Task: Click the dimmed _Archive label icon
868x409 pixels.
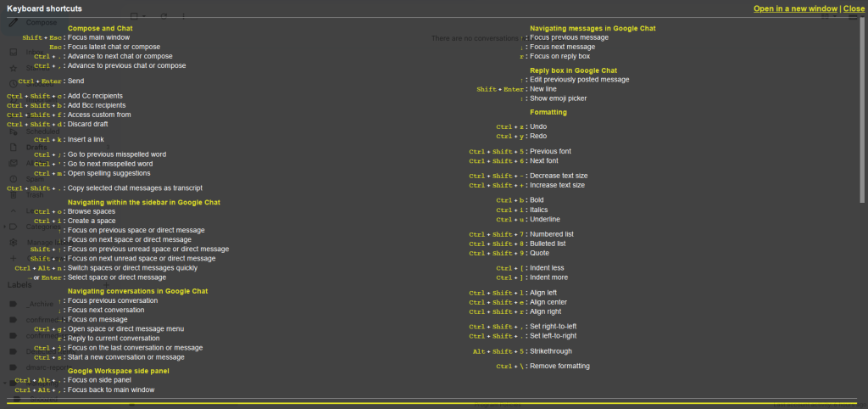Action: [x=14, y=305]
